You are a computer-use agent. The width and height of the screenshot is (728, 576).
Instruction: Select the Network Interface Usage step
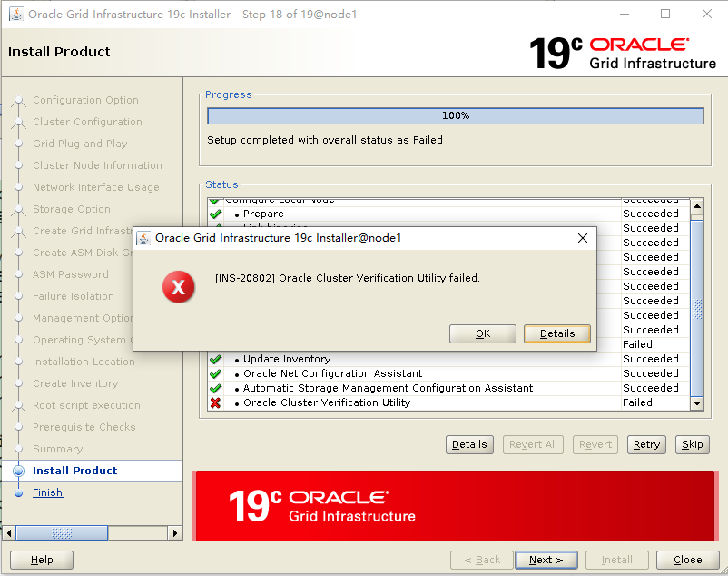(x=95, y=187)
